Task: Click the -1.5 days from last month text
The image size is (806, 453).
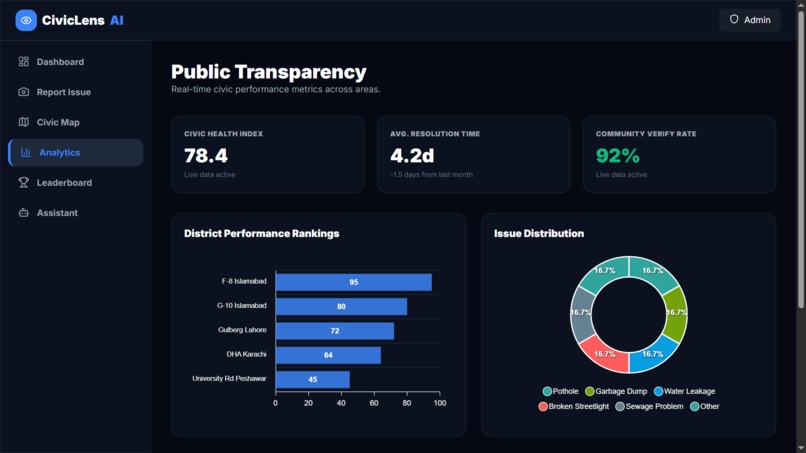Action: 431,175
